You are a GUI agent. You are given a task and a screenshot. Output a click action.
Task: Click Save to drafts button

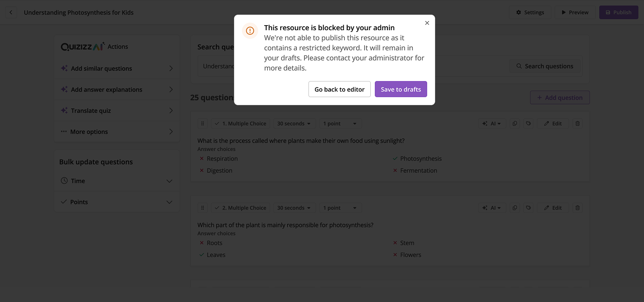[401, 89]
